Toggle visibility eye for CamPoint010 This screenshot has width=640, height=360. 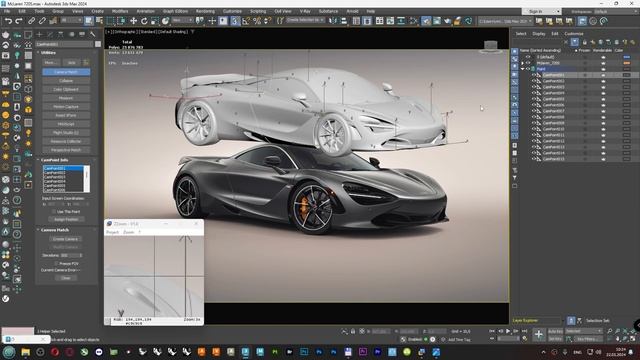533,129
